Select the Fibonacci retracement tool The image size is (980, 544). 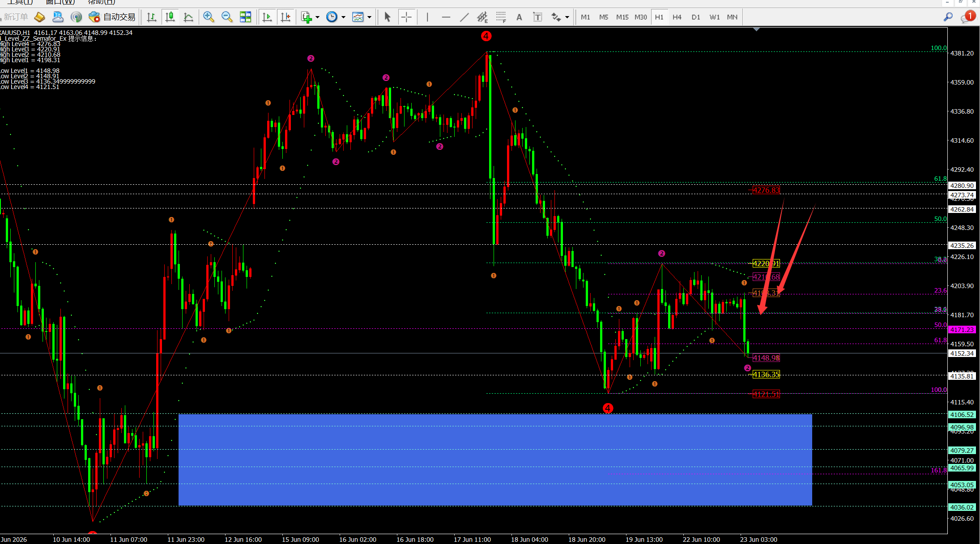(x=501, y=17)
